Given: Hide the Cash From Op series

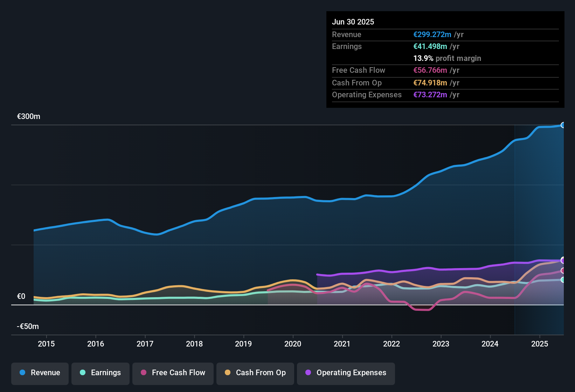Looking at the screenshot, I should coord(255,373).
